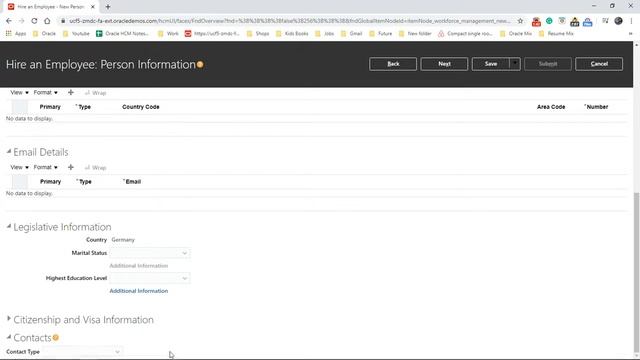Open the New folder bookmark
640x360 pixels.
(x=415, y=33)
